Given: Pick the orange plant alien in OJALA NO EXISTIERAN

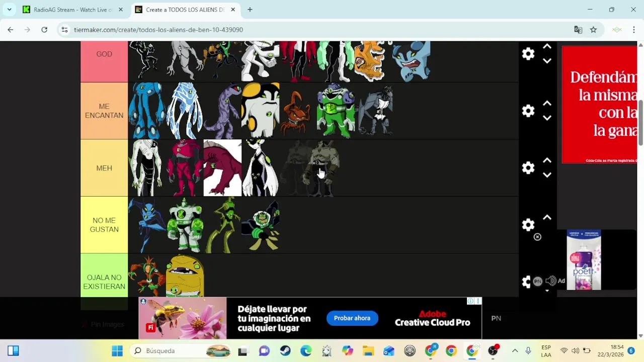Looking at the screenshot, I should coord(147,276).
